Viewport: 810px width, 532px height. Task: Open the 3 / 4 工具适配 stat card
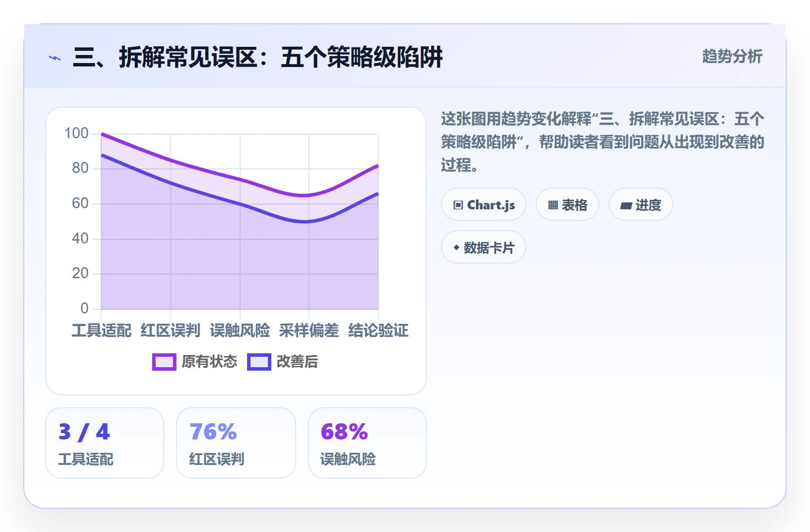coord(105,443)
